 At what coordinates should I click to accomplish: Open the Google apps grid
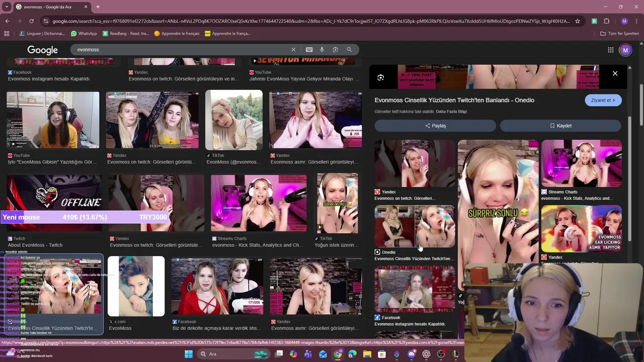610,50
